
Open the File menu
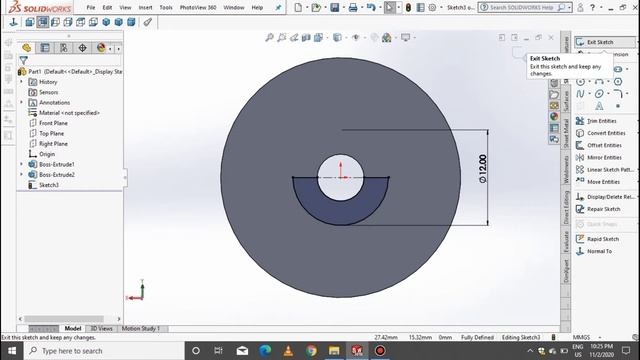click(91, 7)
